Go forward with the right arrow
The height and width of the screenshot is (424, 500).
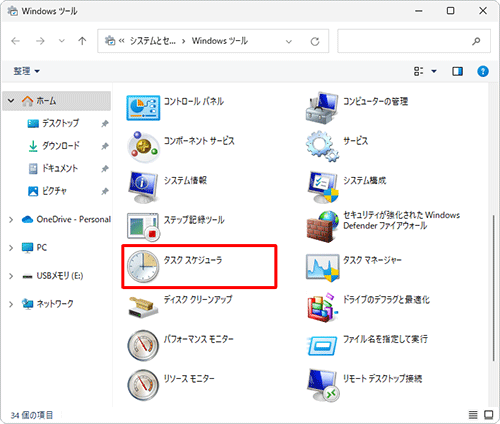click(40, 41)
